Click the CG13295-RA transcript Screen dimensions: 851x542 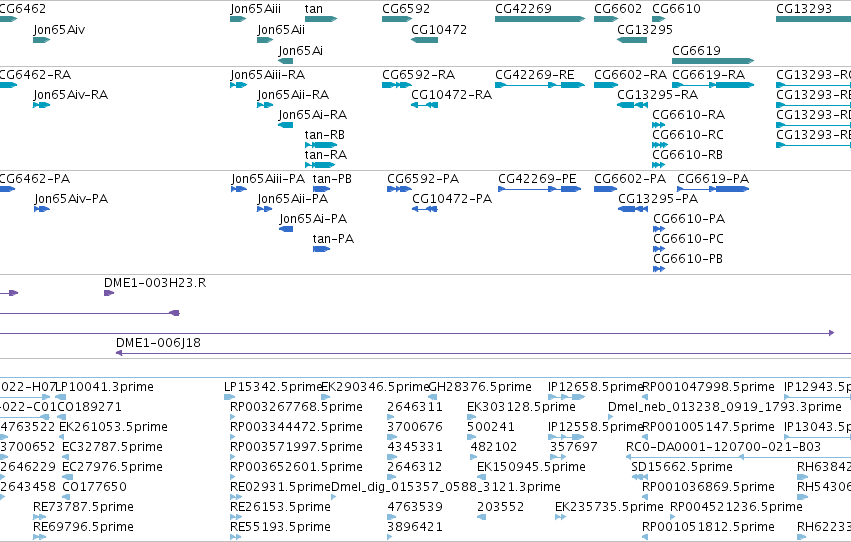coord(632,105)
